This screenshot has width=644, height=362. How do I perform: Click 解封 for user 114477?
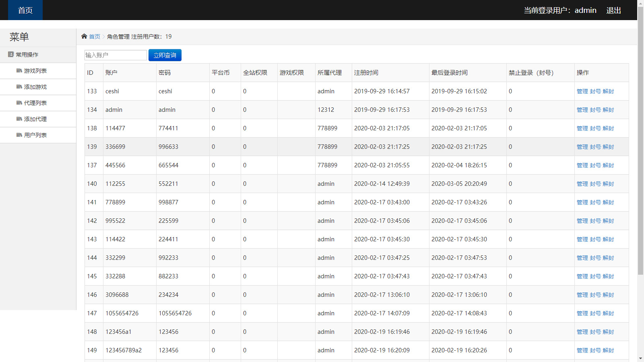click(608, 128)
